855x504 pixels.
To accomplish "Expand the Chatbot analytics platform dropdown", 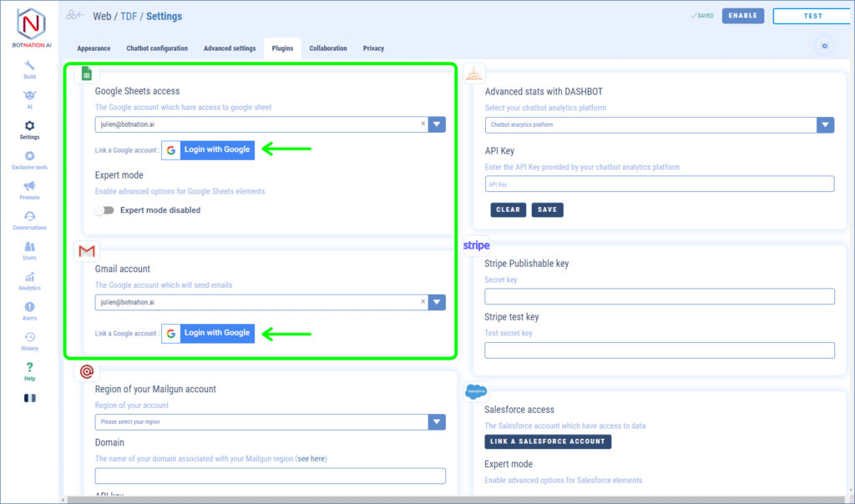I will [825, 125].
